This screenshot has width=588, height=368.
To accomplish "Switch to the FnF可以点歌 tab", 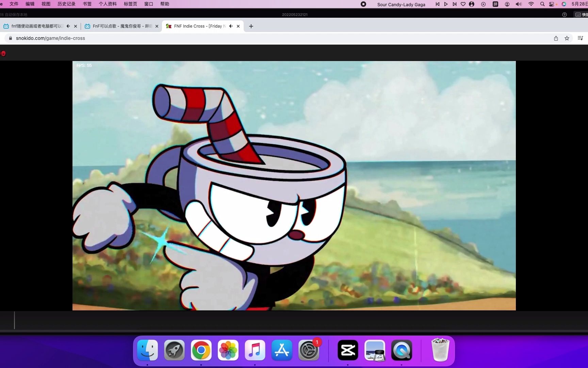I will 122,26.
